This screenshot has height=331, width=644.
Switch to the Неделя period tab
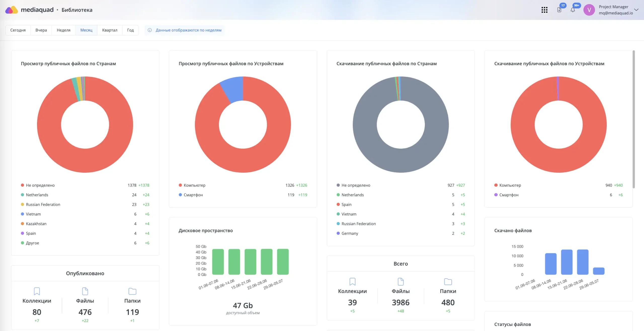coord(64,30)
